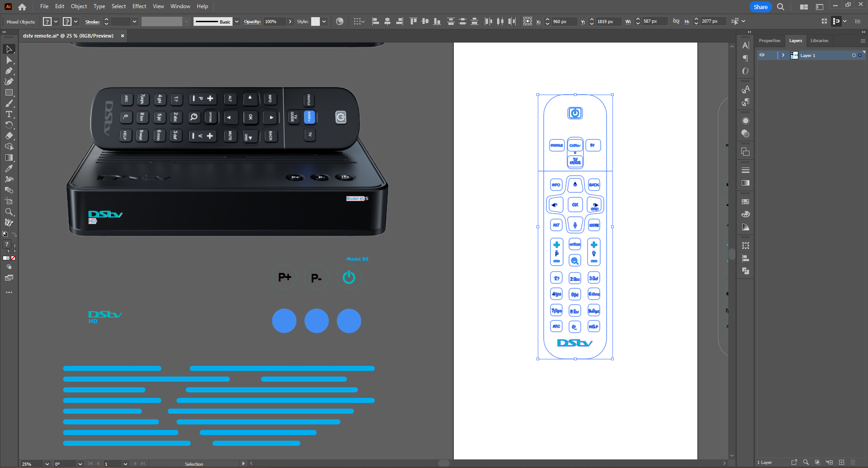The height and width of the screenshot is (468, 868).
Task: Swap Fill and Stroke arrows
Action: pos(14,234)
